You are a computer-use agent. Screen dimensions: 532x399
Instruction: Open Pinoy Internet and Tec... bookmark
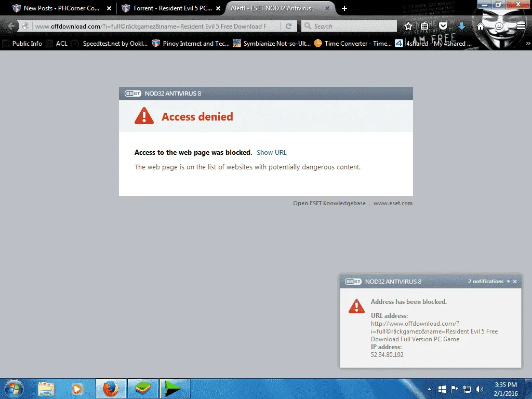point(191,44)
